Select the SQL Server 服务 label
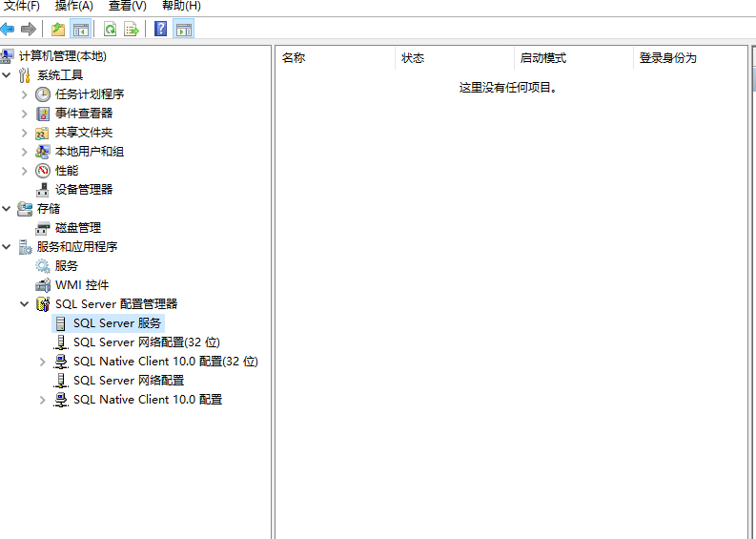This screenshot has height=539, width=756. [117, 323]
